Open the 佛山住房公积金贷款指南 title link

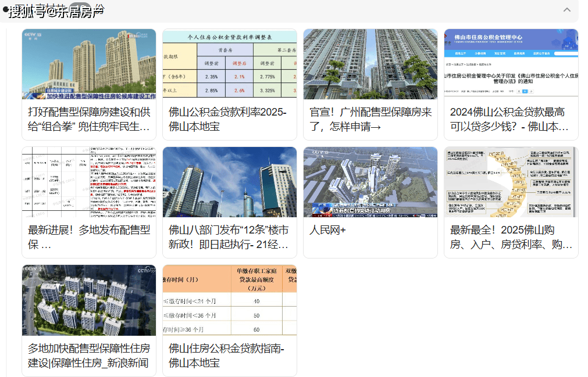[226, 356]
